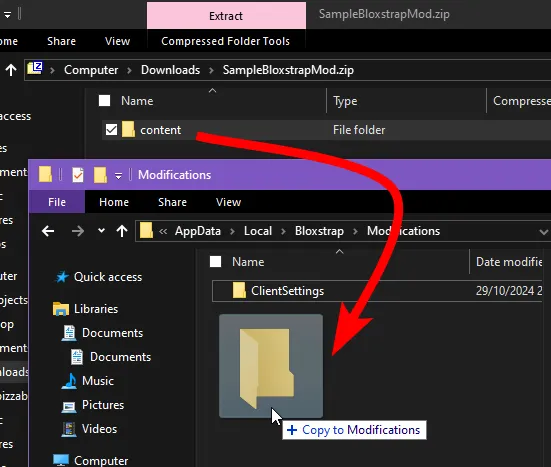Screen dimensions: 551x467
Task: Open Home tab in Modifications window
Action: click(114, 202)
